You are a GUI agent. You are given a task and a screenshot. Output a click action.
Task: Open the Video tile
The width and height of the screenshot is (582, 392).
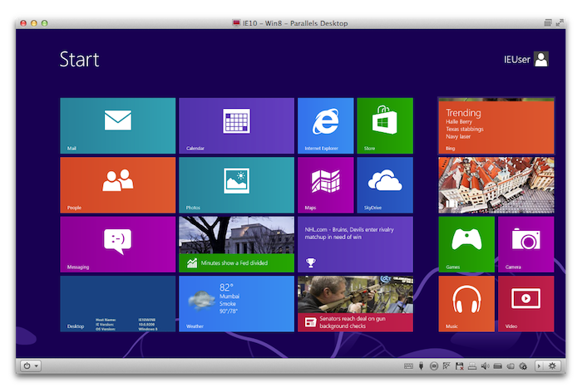[526, 304]
